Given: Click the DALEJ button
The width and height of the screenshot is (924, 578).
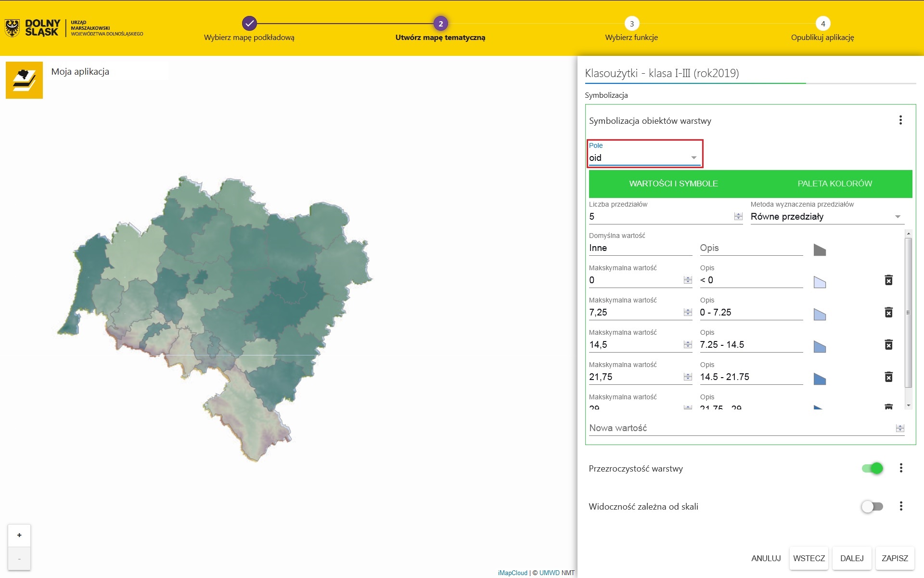Looking at the screenshot, I should point(851,558).
